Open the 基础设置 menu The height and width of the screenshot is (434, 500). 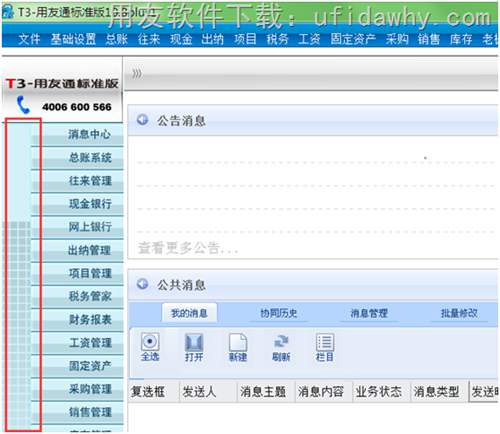click(73, 39)
